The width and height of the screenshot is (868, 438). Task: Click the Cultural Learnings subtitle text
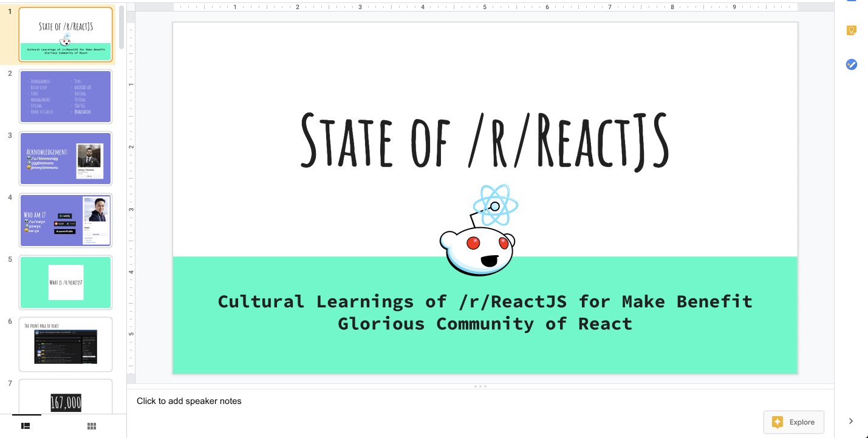click(485, 312)
